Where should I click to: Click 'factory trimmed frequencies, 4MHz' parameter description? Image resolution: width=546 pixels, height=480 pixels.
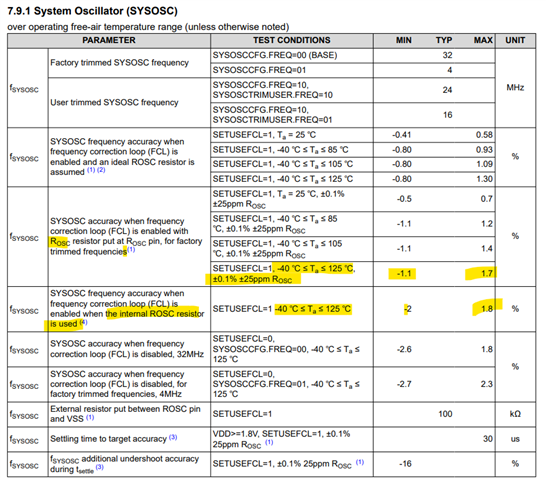click(x=118, y=384)
